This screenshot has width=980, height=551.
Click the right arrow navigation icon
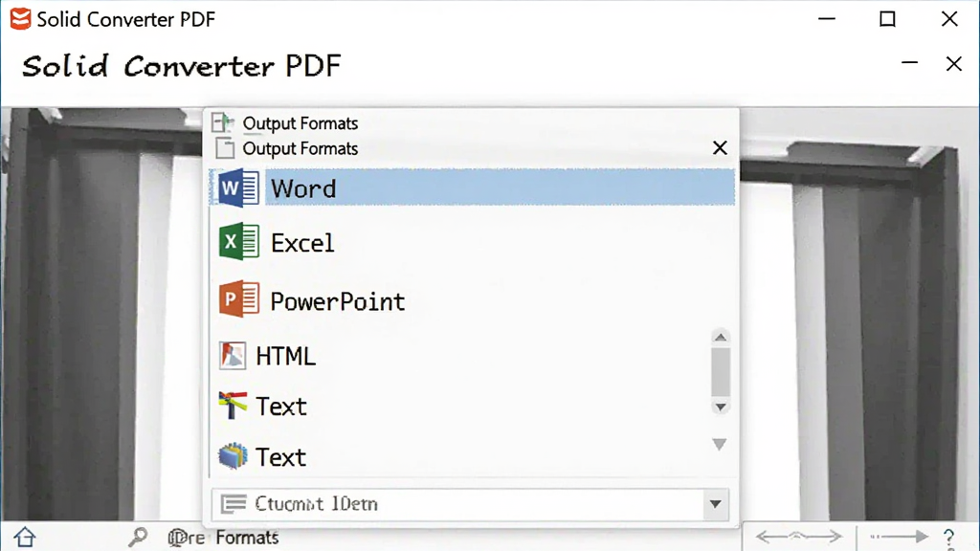[899, 536]
